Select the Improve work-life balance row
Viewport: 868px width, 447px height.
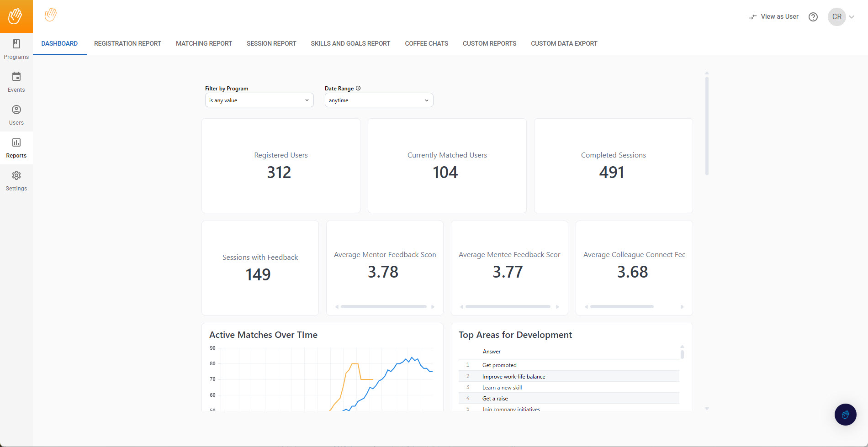(x=569, y=376)
